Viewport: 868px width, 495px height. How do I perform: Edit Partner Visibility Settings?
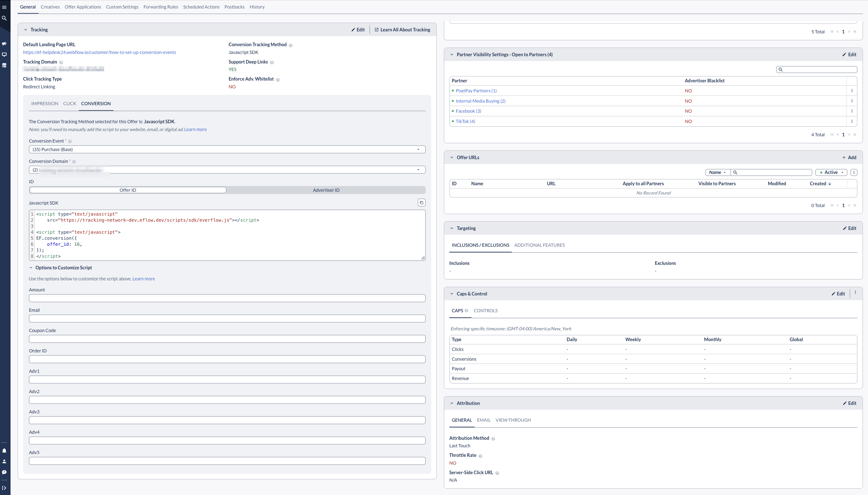coord(849,54)
